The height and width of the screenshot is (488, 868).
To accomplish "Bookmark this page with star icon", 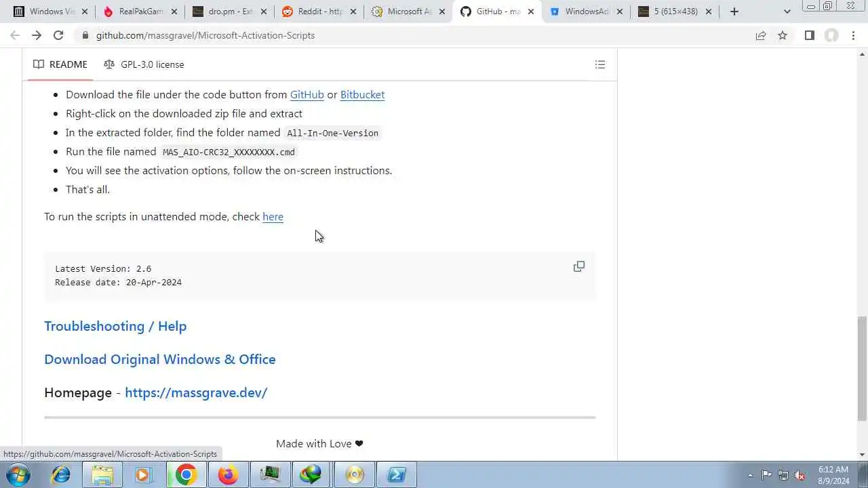I will pos(783,35).
